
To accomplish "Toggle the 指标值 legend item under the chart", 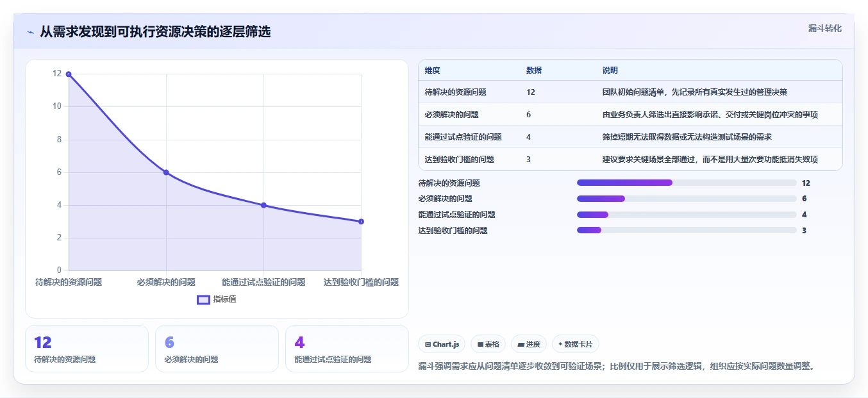I will tap(217, 299).
